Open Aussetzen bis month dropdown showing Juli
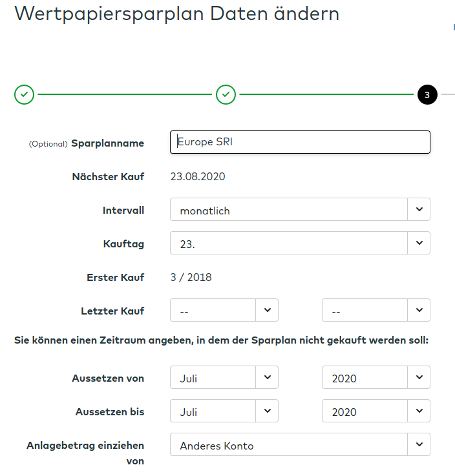Screen dimensions: 455x476 point(213,411)
